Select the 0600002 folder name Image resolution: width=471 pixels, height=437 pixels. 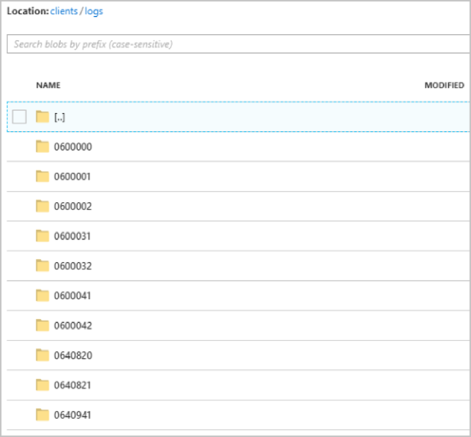point(73,207)
